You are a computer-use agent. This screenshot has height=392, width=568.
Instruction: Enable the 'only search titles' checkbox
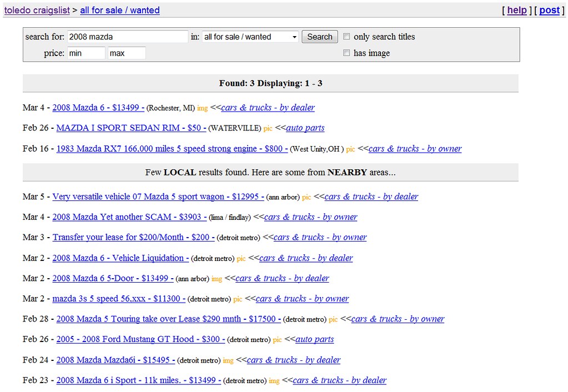[x=346, y=37]
